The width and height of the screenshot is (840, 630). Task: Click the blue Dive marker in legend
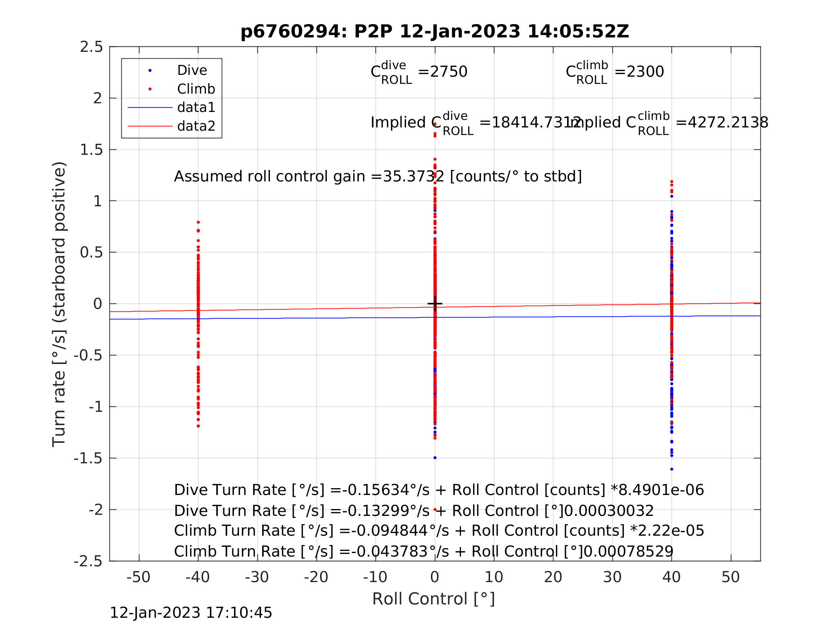click(x=150, y=70)
